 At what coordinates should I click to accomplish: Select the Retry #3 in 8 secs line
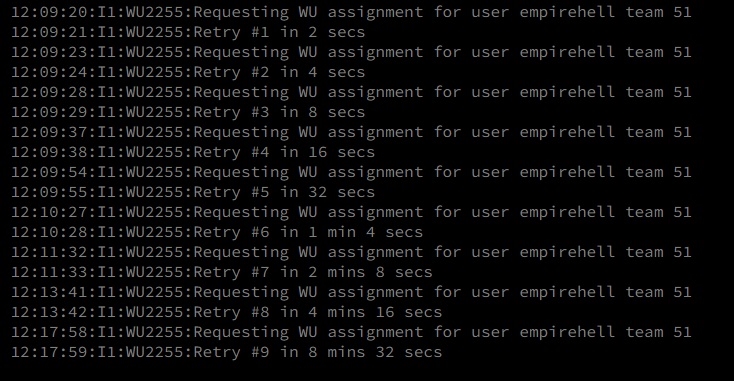click(x=188, y=112)
